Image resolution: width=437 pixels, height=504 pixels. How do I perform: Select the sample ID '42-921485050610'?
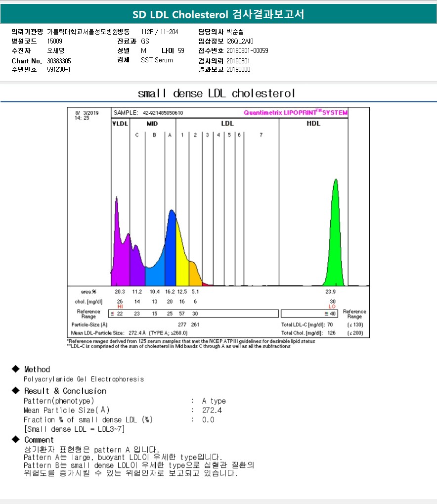pos(163,113)
